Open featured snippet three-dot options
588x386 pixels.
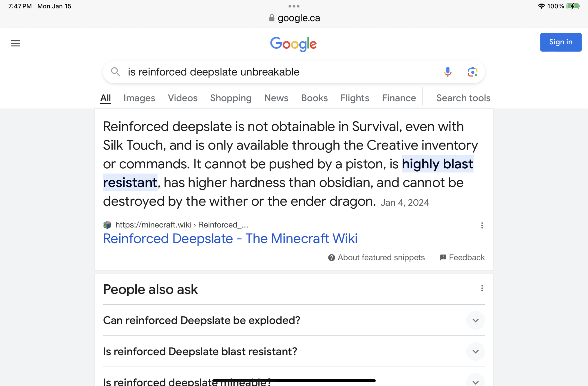click(482, 225)
